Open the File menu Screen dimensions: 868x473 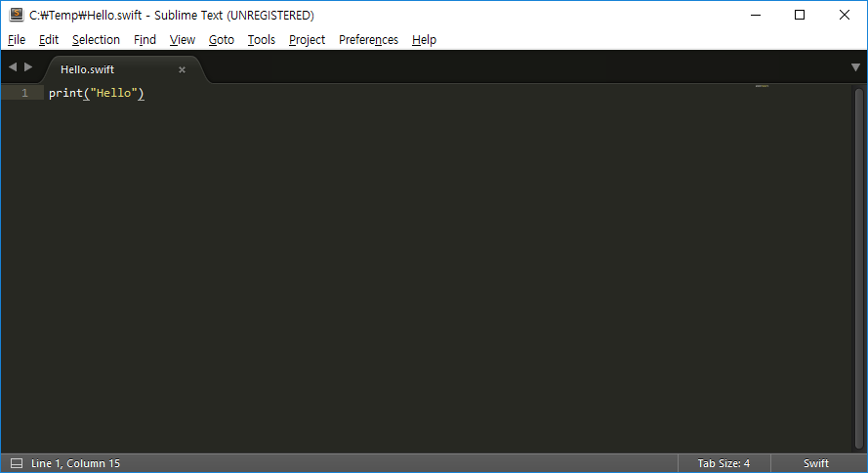click(x=17, y=40)
